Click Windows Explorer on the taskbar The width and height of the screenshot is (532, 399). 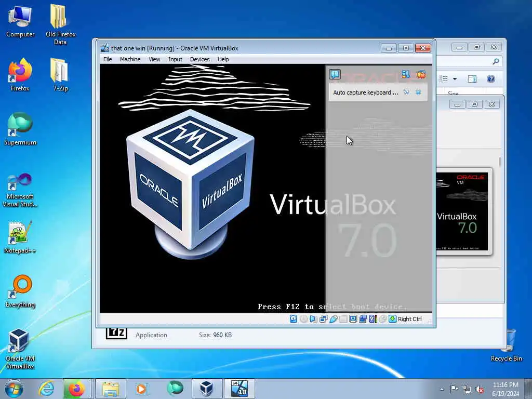tap(111, 389)
